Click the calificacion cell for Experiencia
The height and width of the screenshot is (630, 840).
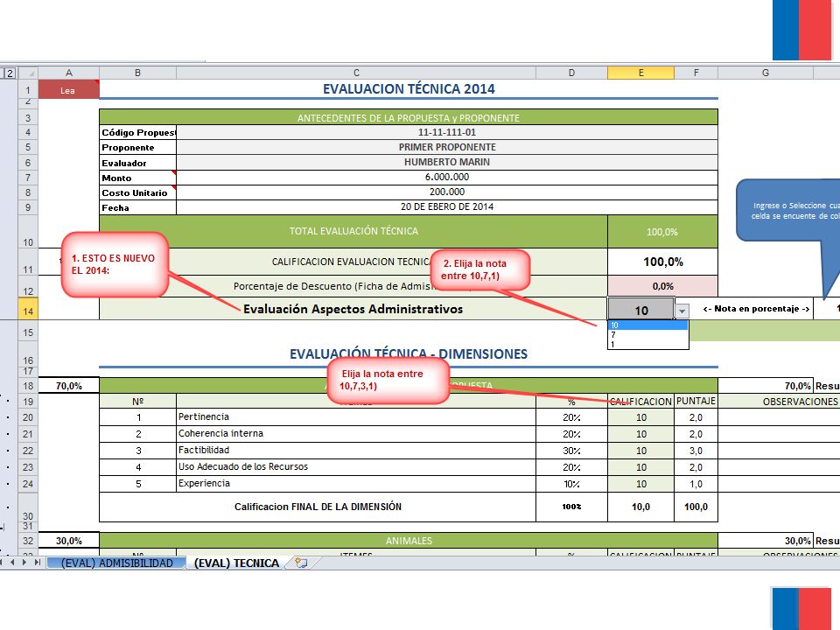point(640,484)
